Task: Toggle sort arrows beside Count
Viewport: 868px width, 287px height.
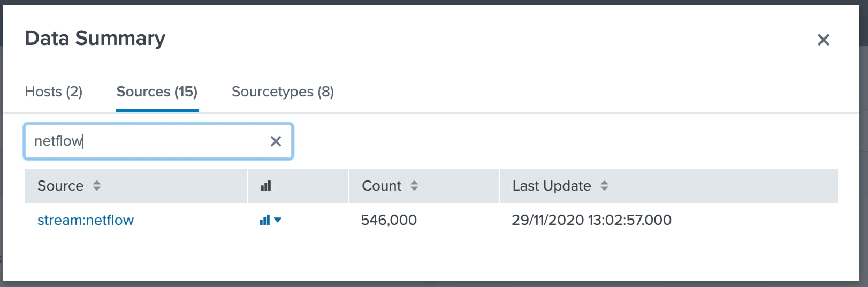Action: tap(414, 186)
